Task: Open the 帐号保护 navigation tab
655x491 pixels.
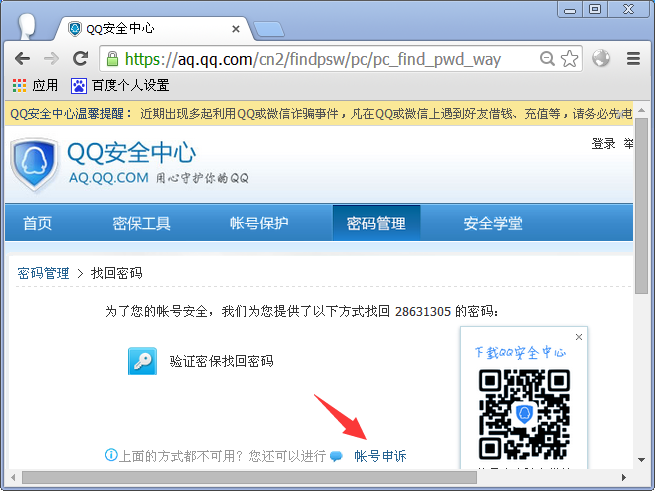Action: pos(259,223)
